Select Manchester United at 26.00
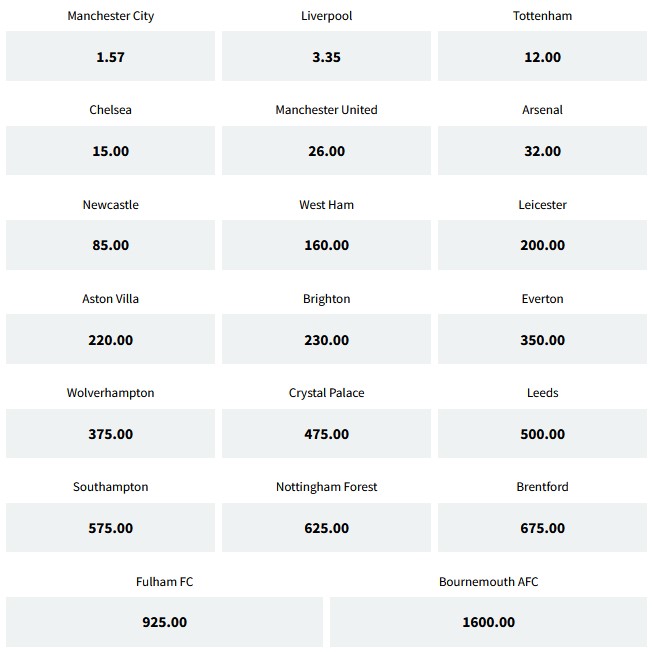The image size is (652, 652). click(x=326, y=151)
